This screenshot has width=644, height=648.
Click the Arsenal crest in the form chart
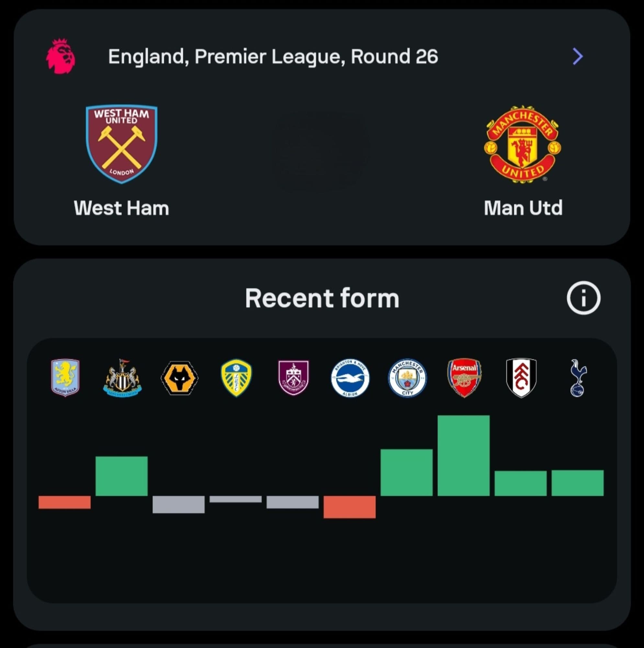point(464,378)
